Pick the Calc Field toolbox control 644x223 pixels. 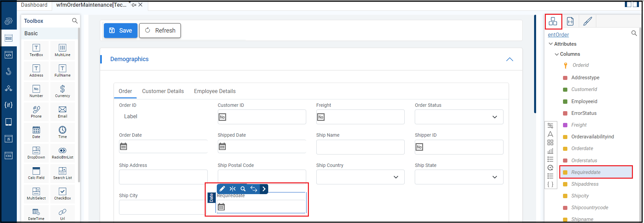point(36,173)
